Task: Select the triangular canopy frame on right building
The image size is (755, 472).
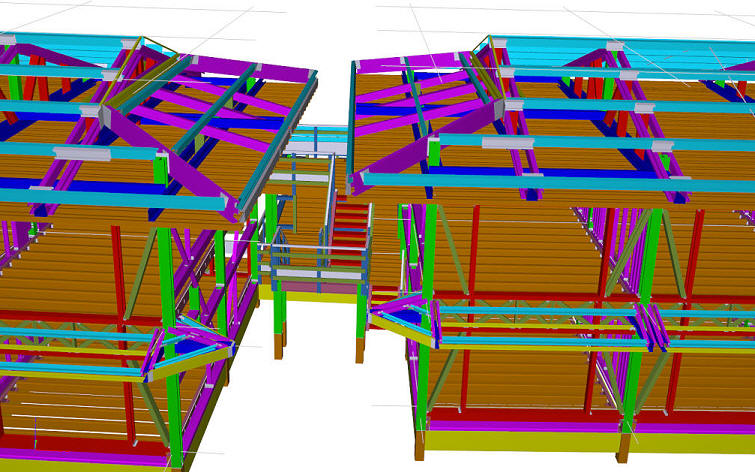Action: (x=404, y=320)
